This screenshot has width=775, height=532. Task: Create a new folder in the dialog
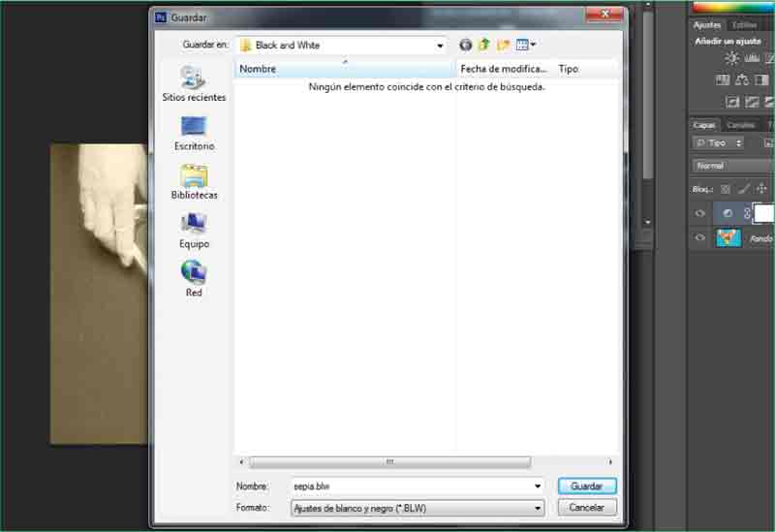503,45
